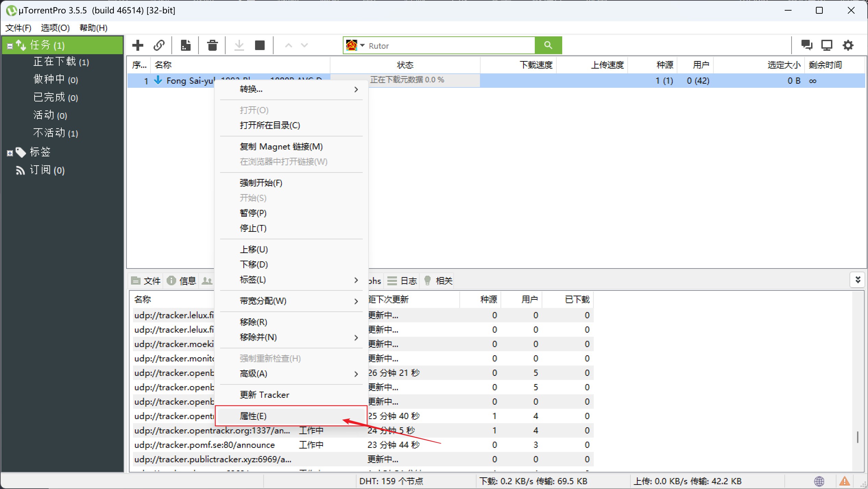The image size is (868, 489).
Task: Choose 移除(R) menu entry
Action: [x=291, y=322]
